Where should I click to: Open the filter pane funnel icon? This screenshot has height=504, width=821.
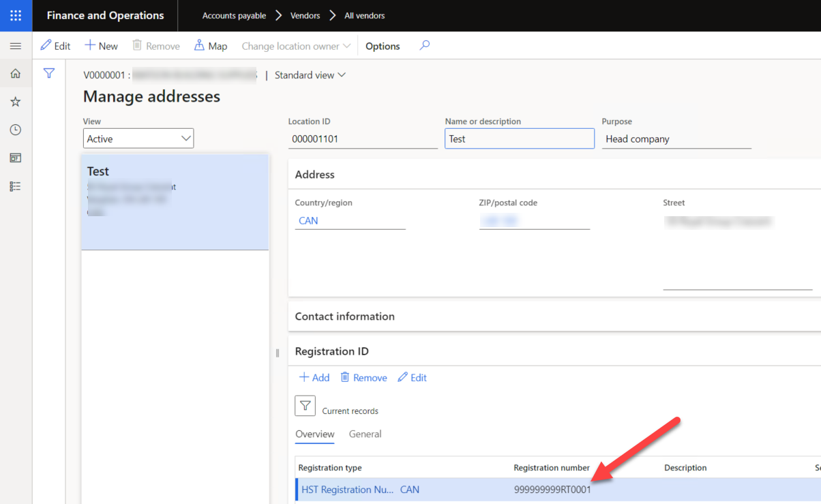pyautogui.click(x=49, y=74)
